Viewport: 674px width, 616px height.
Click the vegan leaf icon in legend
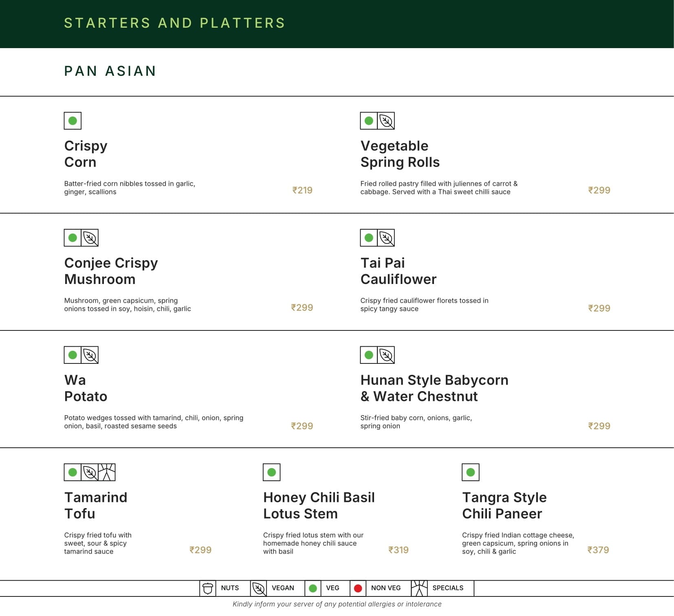pyautogui.click(x=258, y=588)
